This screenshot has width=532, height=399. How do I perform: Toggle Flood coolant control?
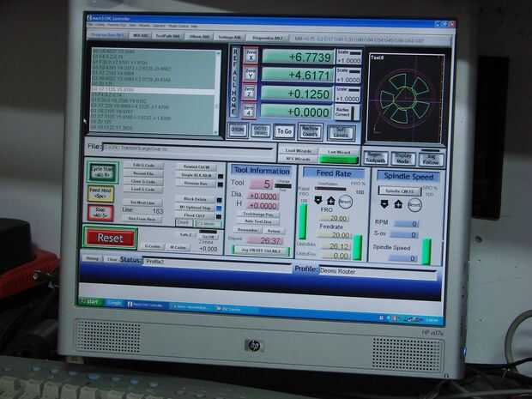pos(195,215)
